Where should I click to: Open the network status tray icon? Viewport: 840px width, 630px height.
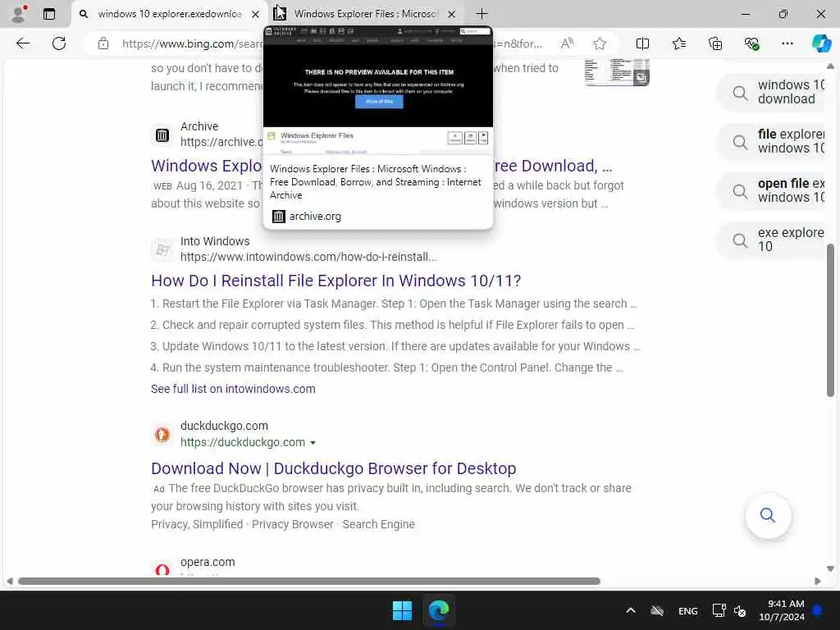[x=719, y=610]
